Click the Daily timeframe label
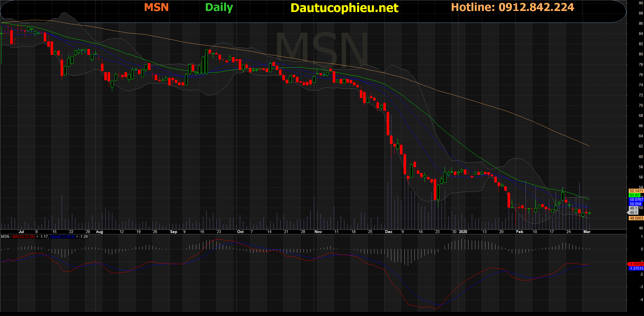The height and width of the screenshot is (316, 644). [219, 7]
